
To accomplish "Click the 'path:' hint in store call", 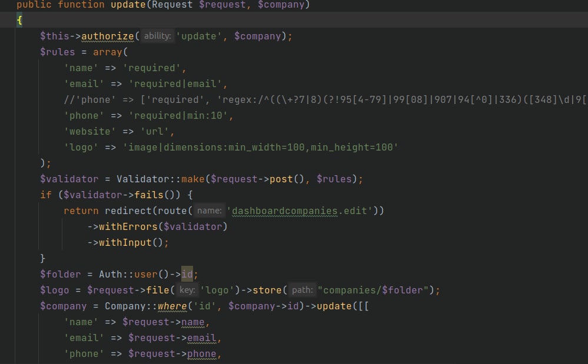I will pos(303,290).
